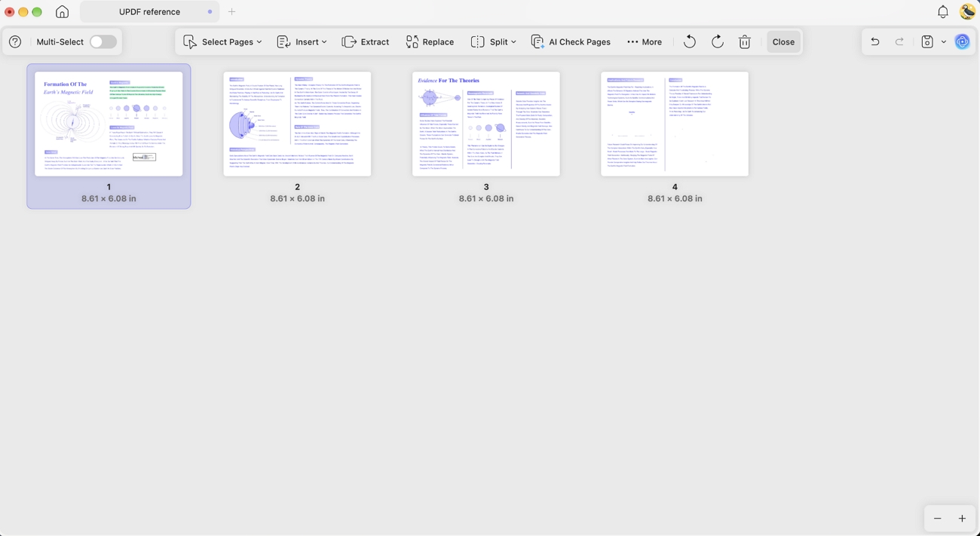This screenshot has height=536, width=980.
Task: Zoom out thumbnails with minus
Action: [938, 519]
